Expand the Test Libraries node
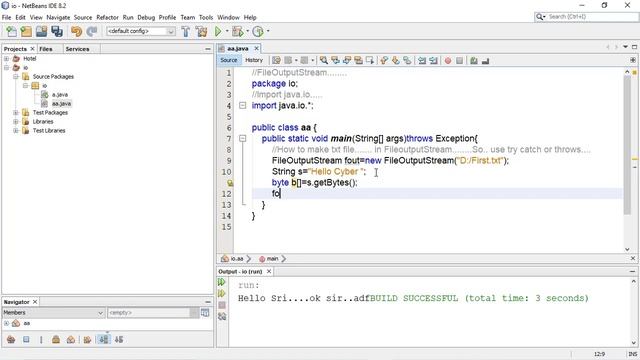The image size is (640, 360). pos(16,131)
